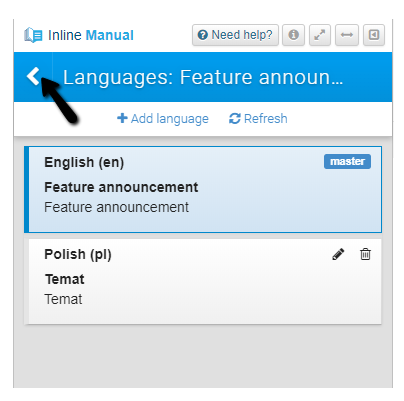Click the Refresh link
Screen dimensions: 404x401
tap(258, 118)
